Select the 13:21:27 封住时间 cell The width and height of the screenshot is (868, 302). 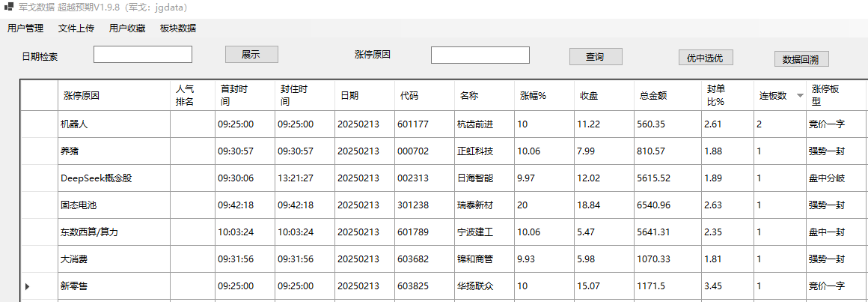305,178
